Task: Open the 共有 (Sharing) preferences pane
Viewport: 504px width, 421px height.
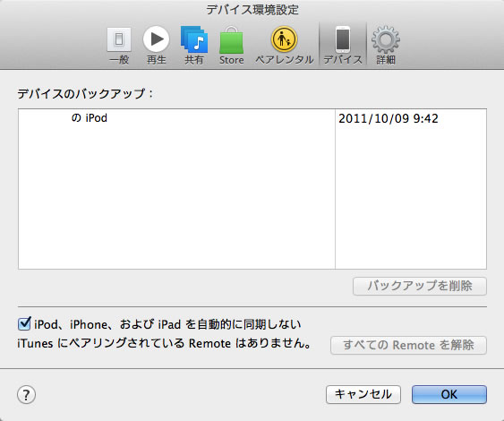Action: coord(194,46)
